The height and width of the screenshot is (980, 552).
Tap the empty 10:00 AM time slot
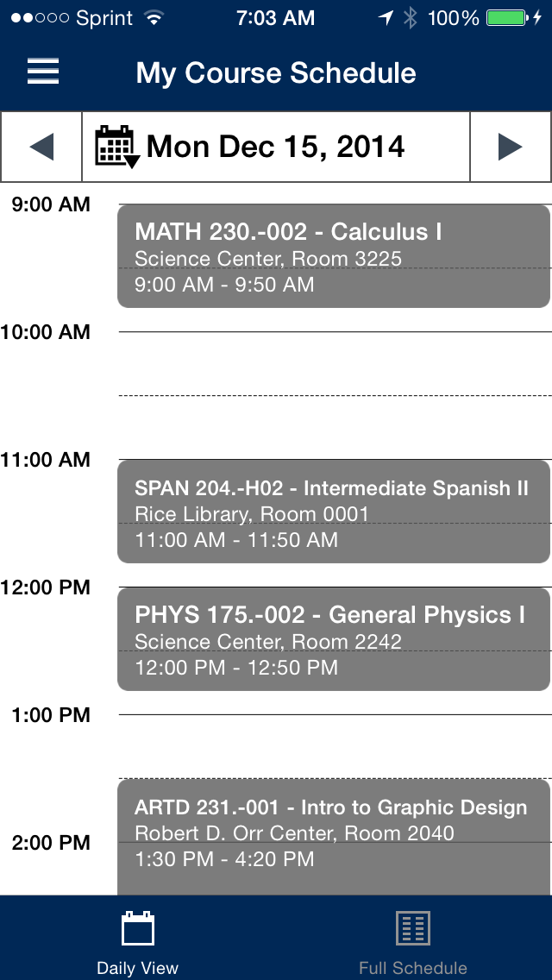335,395
